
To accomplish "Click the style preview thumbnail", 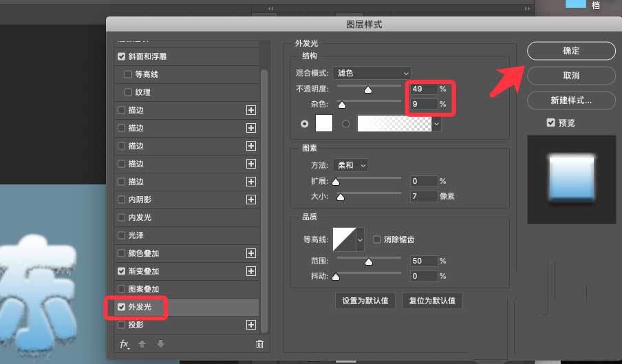I will [571, 179].
